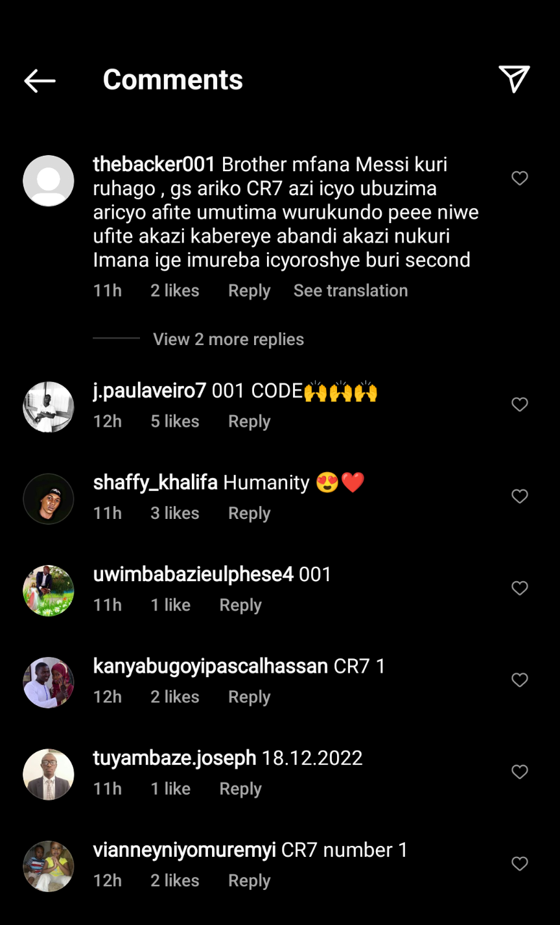Like thebacker001's comment with the heart
This screenshot has width=560, height=925.
point(520,178)
